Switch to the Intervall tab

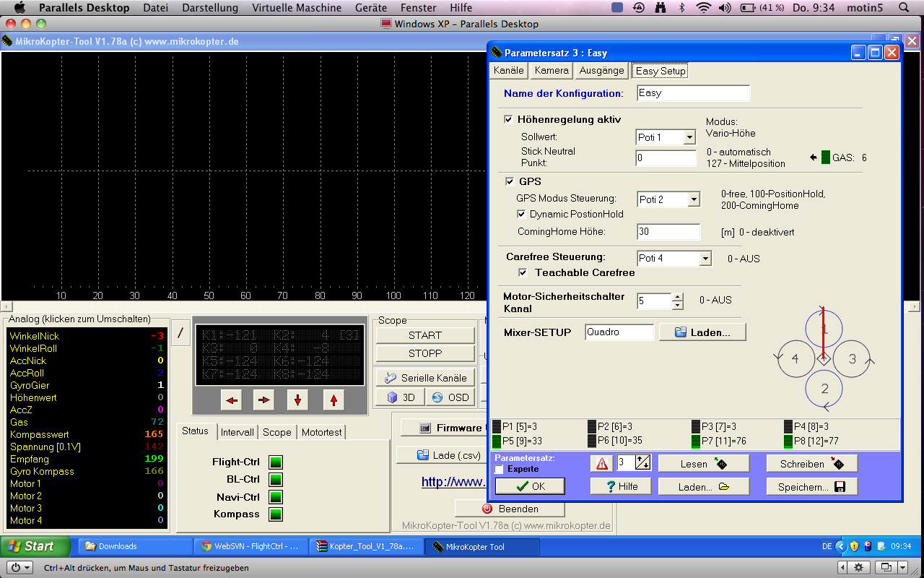[237, 432]
